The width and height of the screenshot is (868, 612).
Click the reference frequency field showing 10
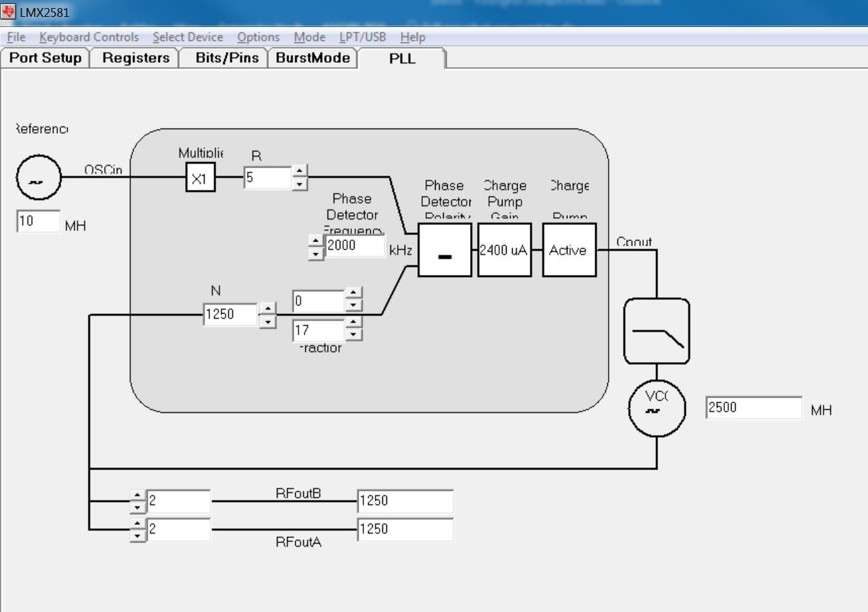[39, 222]
